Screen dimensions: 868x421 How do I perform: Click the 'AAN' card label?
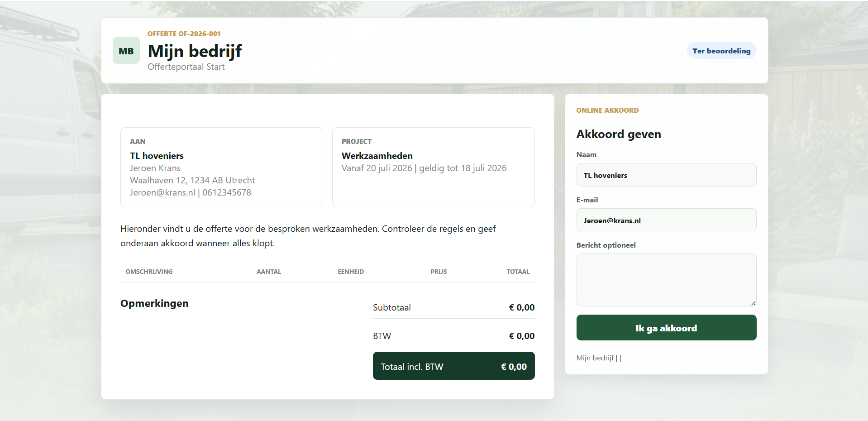(x=138, y=142)
